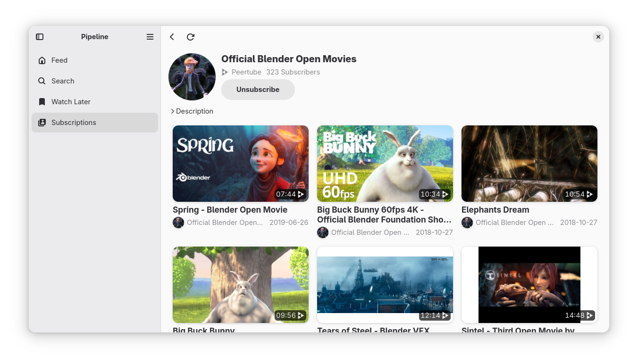Close the Pipeline window

pyautogui.click(x=598, y=37)
